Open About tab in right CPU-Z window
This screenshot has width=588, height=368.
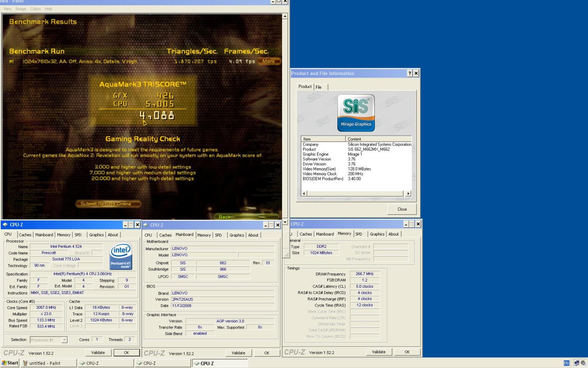coord(394,234)
